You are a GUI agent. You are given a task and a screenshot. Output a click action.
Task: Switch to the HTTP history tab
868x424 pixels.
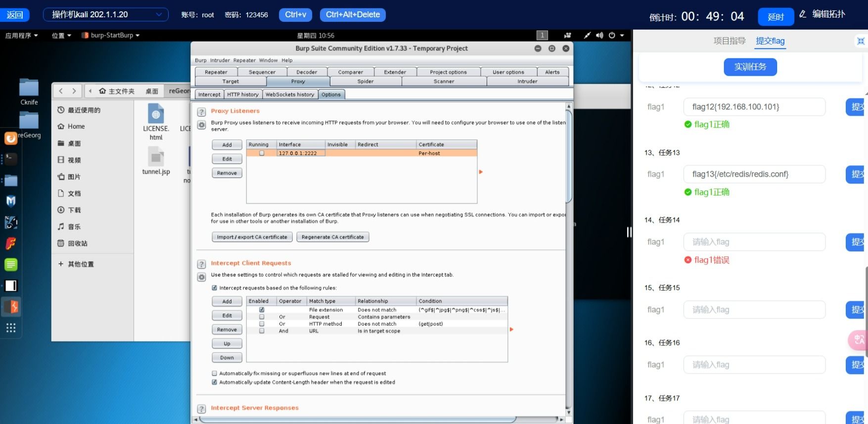[x=242, y=94]
